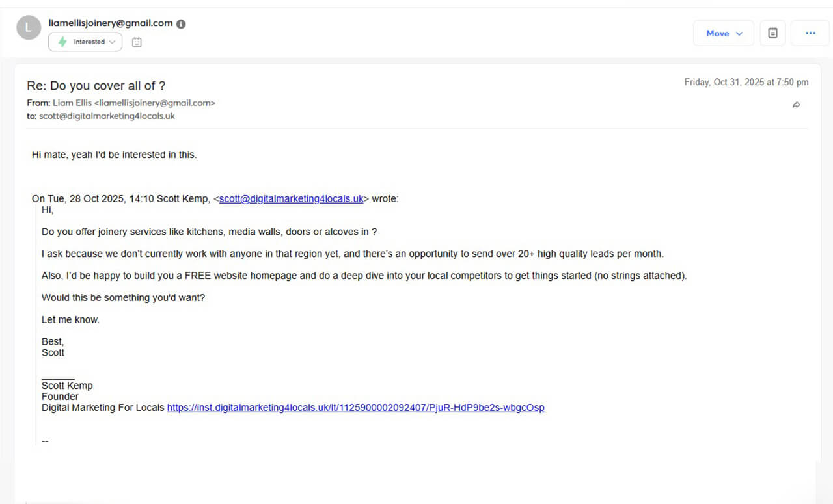Click the quoted question about joinery services
The image size is (833, 504).
(x=209, y=232)
